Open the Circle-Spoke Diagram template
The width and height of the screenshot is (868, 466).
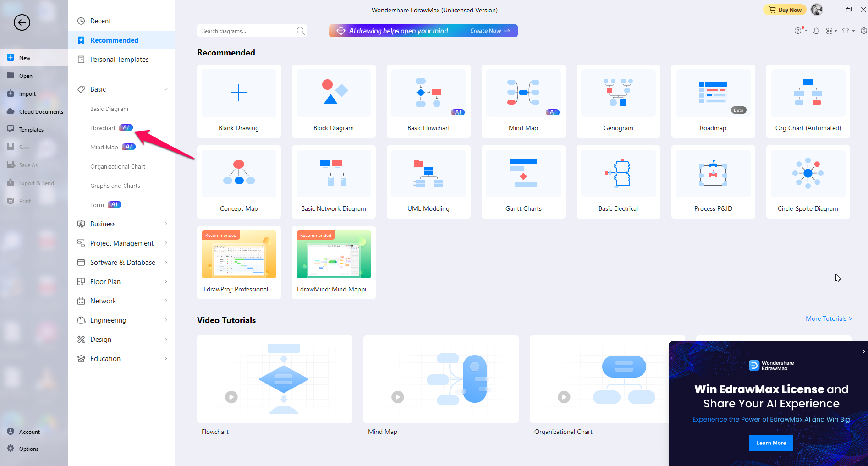pos(808,182)
